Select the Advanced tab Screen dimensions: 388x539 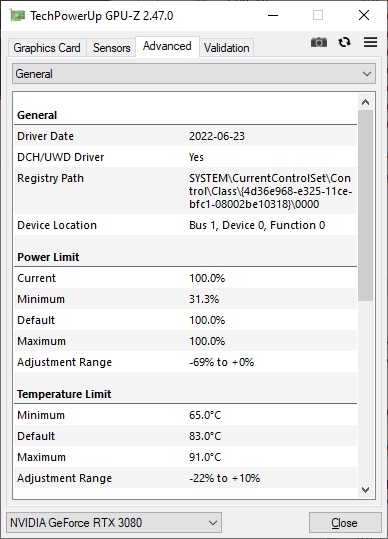pos(167,46)
